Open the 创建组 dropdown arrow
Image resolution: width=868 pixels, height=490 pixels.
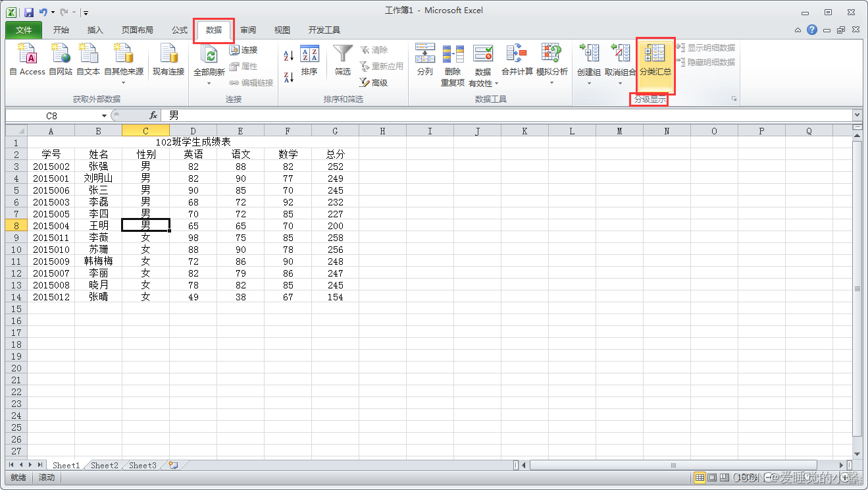click(x=589, y=83)
